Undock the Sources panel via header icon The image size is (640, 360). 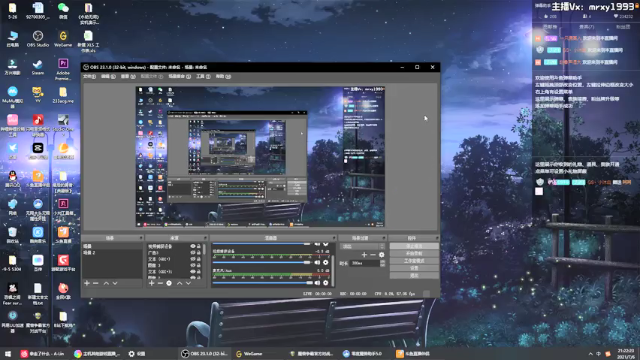[x=205, y=238]
